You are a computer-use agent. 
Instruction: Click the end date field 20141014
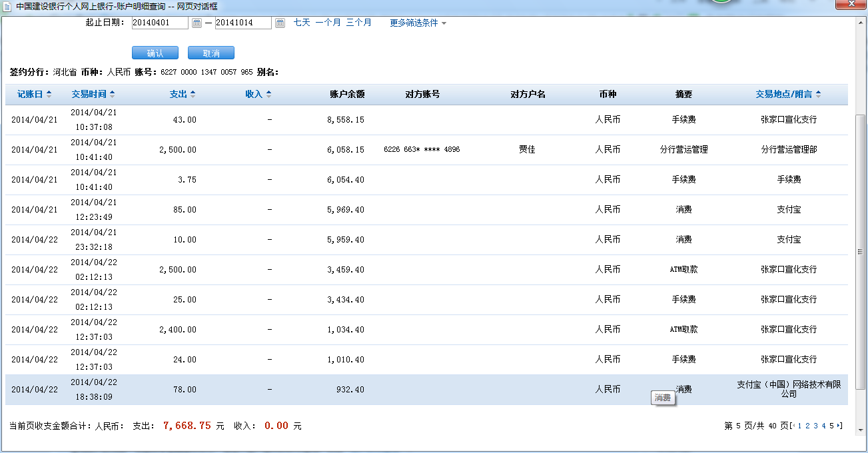click(242, 23)
